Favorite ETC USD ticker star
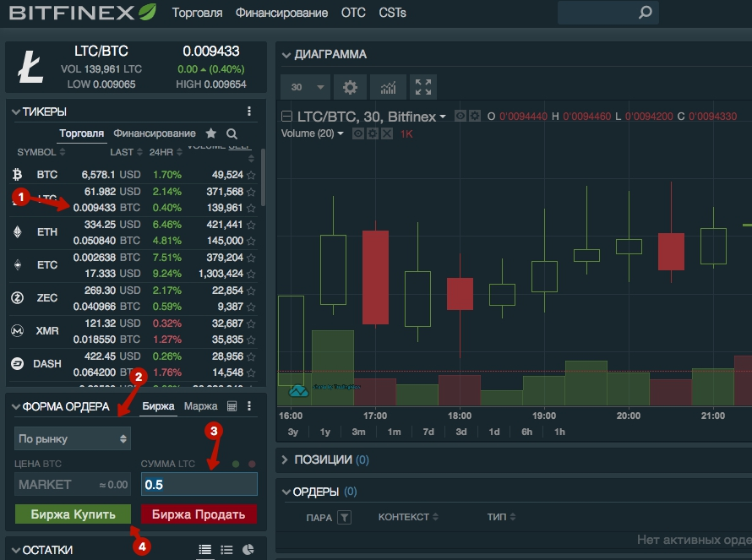Screen dimensions: 752x560 point(251,274)
